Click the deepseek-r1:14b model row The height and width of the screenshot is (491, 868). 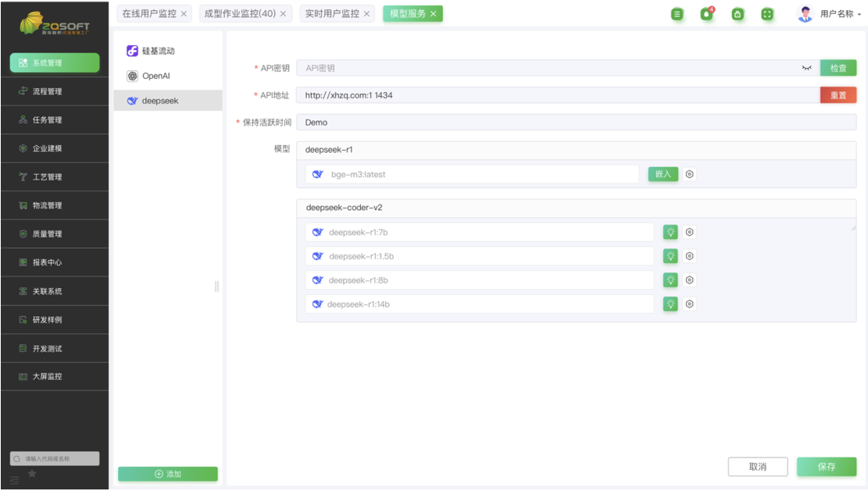click(480, 304)
